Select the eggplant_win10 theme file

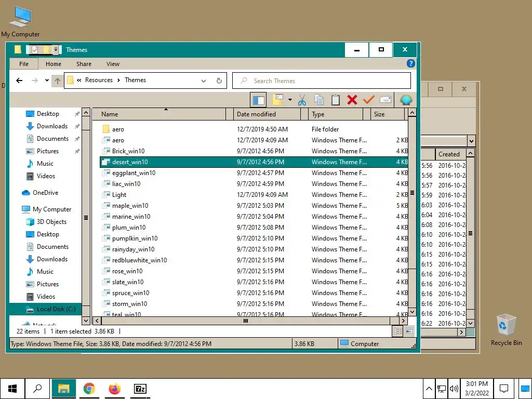tap(254, 173)
